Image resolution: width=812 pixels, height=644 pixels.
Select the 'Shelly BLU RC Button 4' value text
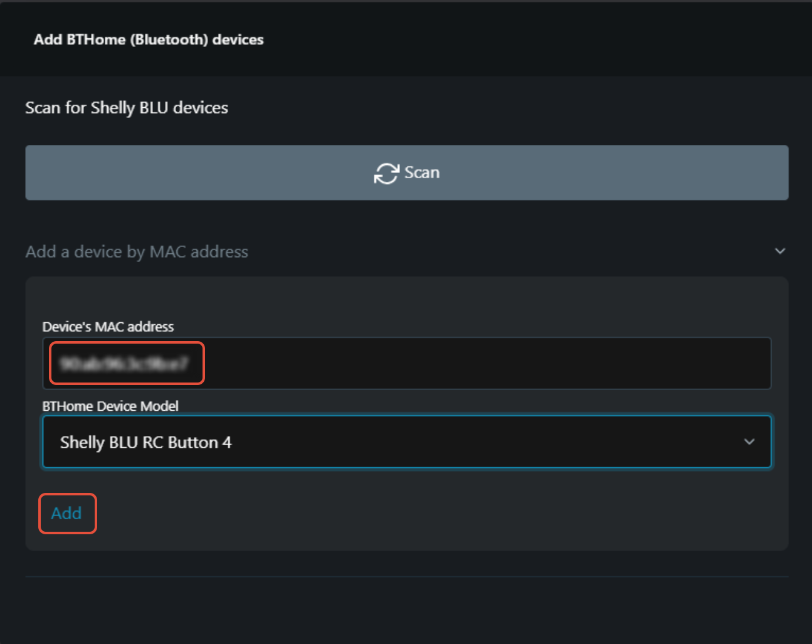coord(145,442)
